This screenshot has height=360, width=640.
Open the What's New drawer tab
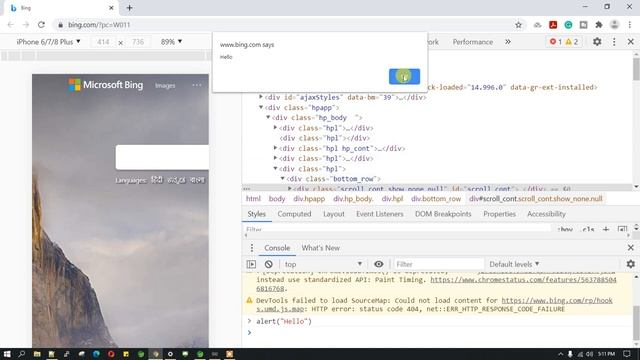320,248
